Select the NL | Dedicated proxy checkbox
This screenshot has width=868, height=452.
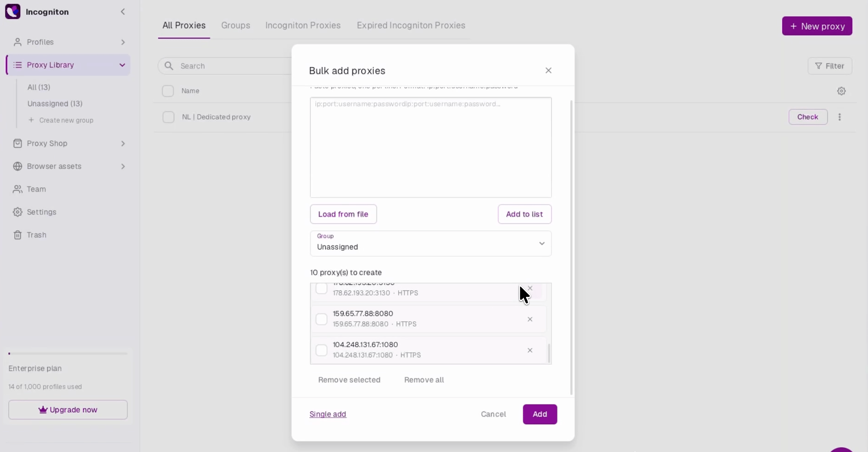coord(168,117)
